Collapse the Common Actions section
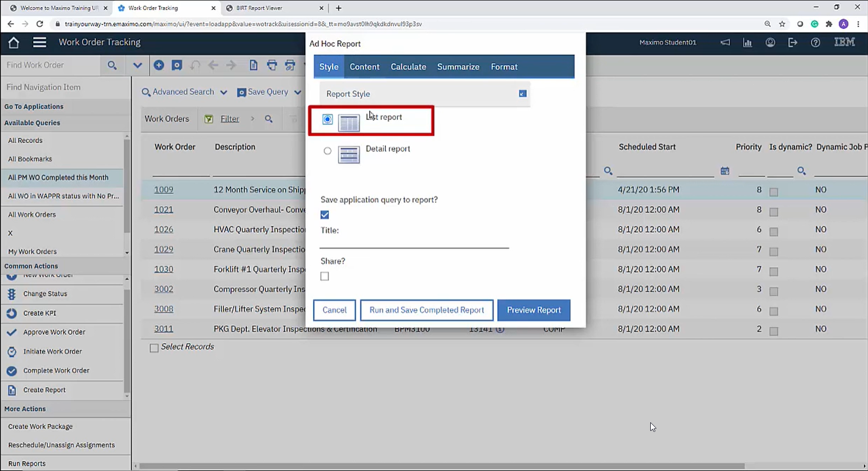This screenshot has height=471, width=868. point(31,266)
